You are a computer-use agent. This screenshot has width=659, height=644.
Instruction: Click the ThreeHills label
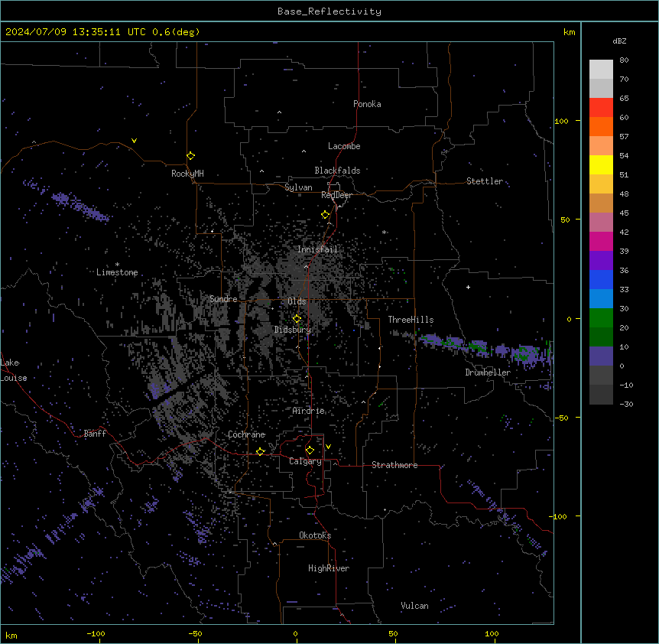tap(411, 320)
